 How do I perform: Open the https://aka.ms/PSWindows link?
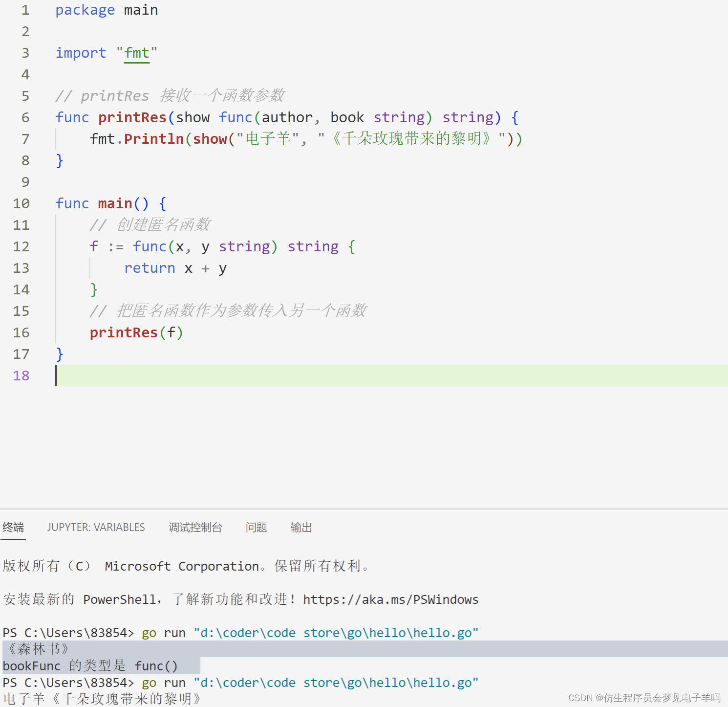click(x=390, y=599)
